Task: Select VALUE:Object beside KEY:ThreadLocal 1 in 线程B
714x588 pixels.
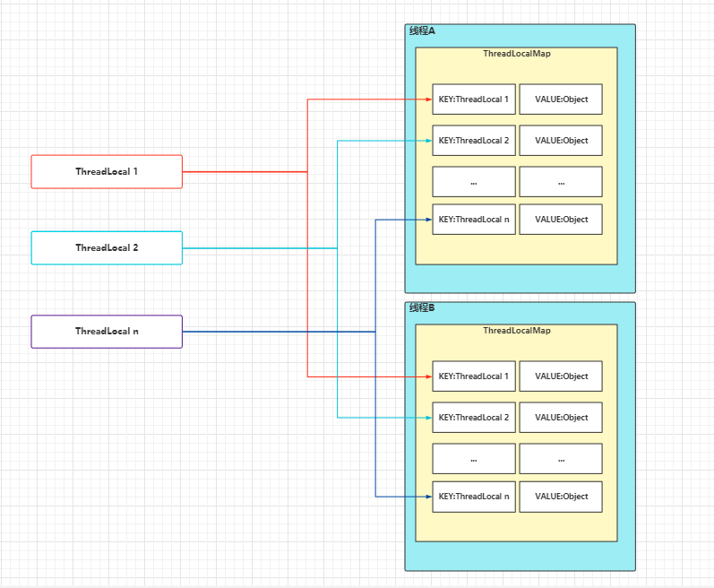Action: [x=561, y=376]
